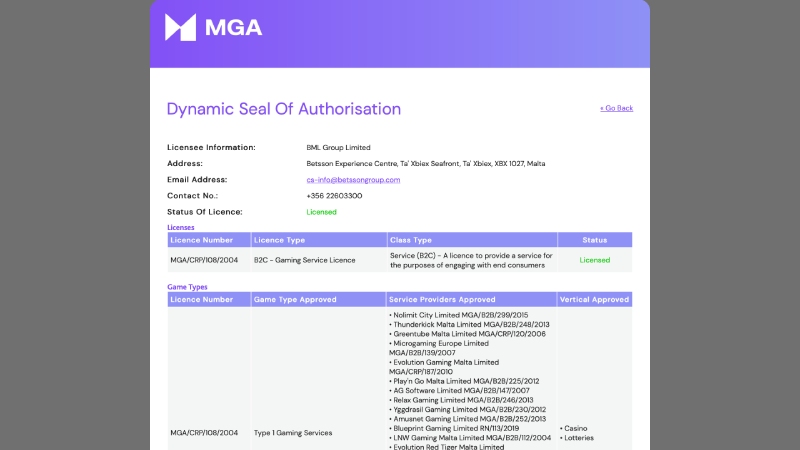Click Vertical Approved column header
This screenshot has width=800, height=450.
point(594,299)
